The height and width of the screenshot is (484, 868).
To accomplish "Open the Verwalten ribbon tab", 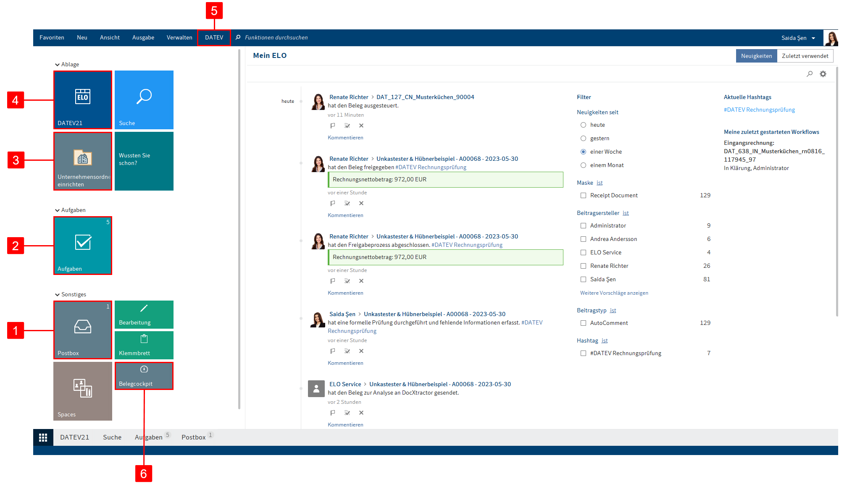I will point(179,37).
